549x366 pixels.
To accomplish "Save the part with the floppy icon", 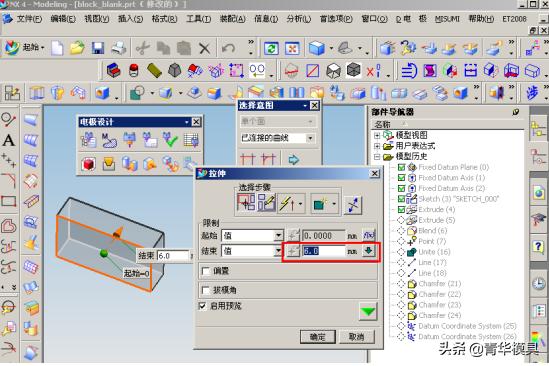I will click(x=98, y=48).
